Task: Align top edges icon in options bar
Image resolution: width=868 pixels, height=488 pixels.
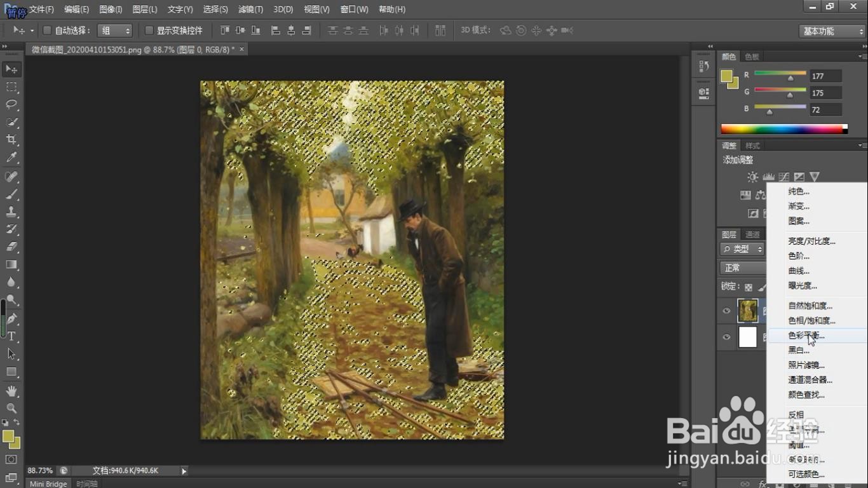Action: [225, 30]
